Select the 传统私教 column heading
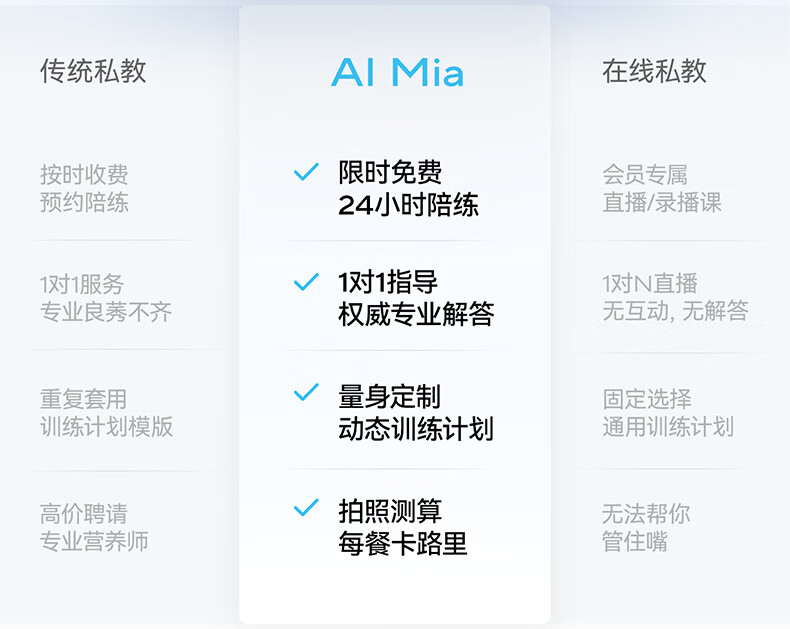 point(93,70)
